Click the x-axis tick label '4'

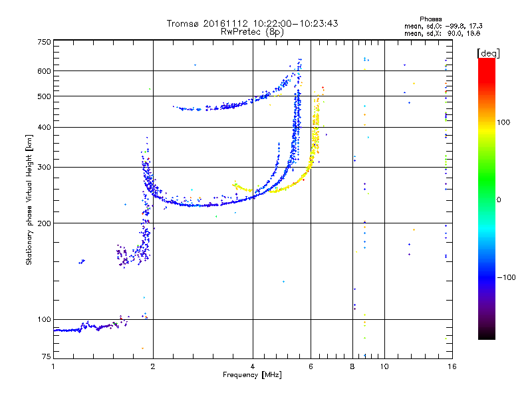click(253, 366)
